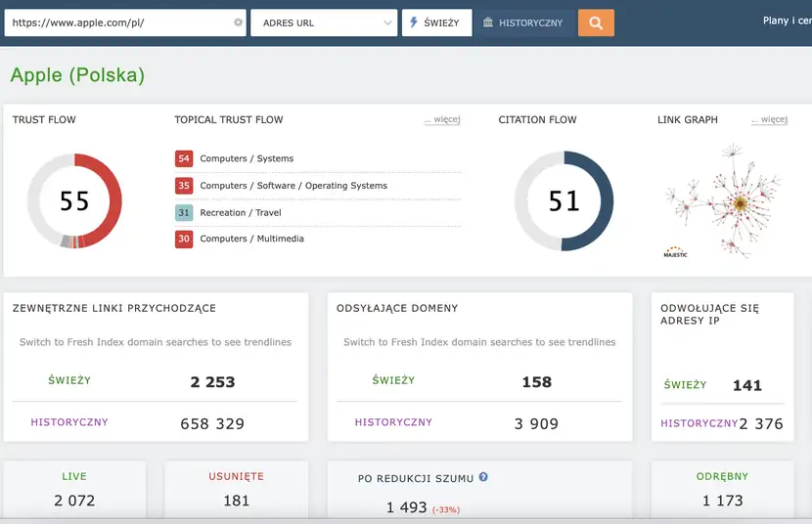Viewport: 812px width, 524px height.
Task: Click Odrębny value 1 173
Action: [x=722, y=501]
